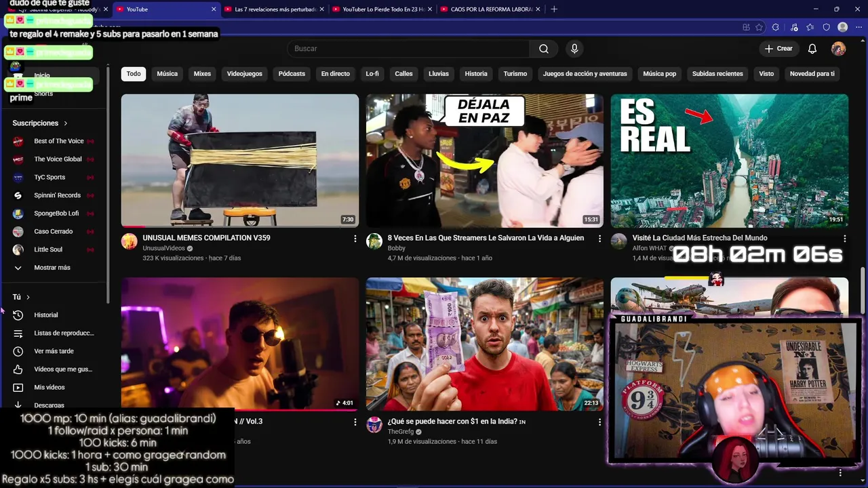Expand Suscripciones section chevron
868x488 pixels.
(x=66, y=123)
